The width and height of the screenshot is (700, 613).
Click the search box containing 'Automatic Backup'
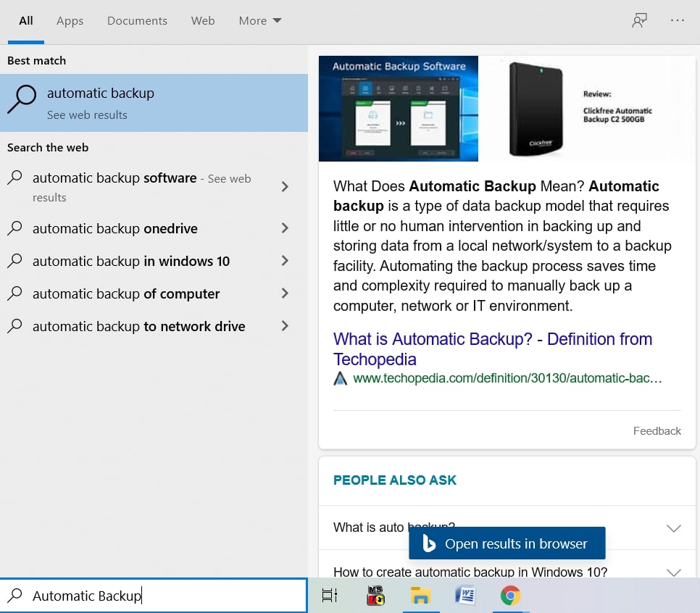coord(154,595)
